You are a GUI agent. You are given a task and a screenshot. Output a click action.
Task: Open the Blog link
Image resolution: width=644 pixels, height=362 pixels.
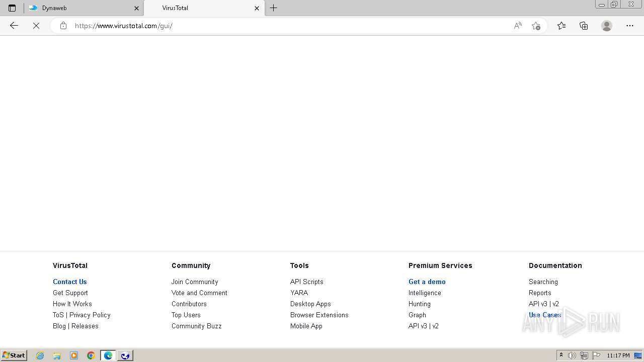point(59,326)
